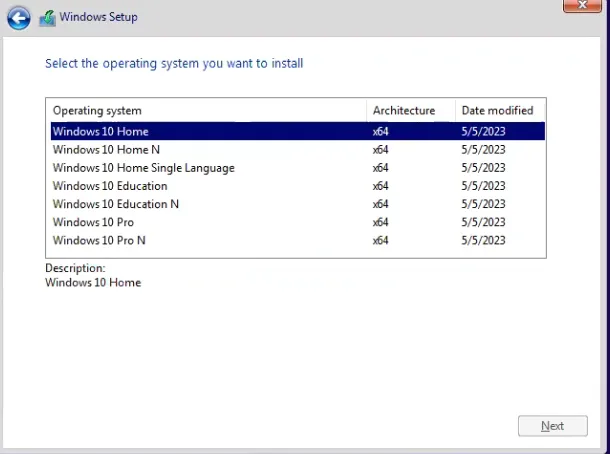
Task: Select Windows 10 Home from the list
Action: (x=298, y=131)
